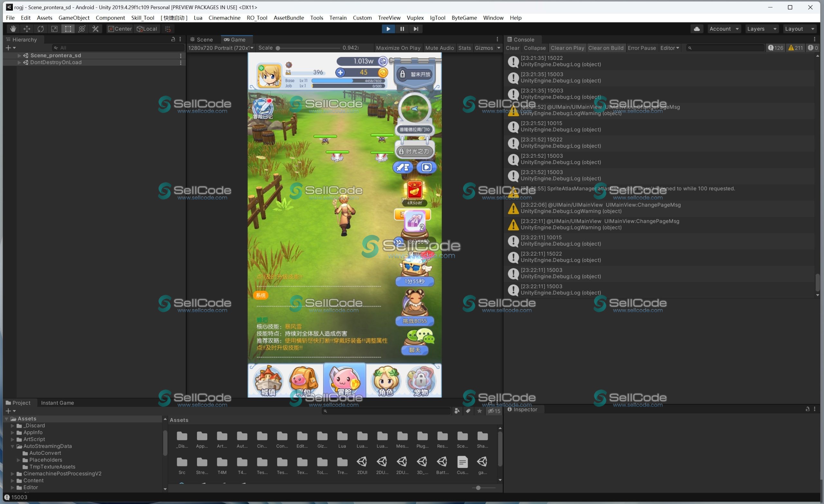Toggle Gizmos in Game view
Viewport: 824px width, 504px height.
[x=484, y=48]
